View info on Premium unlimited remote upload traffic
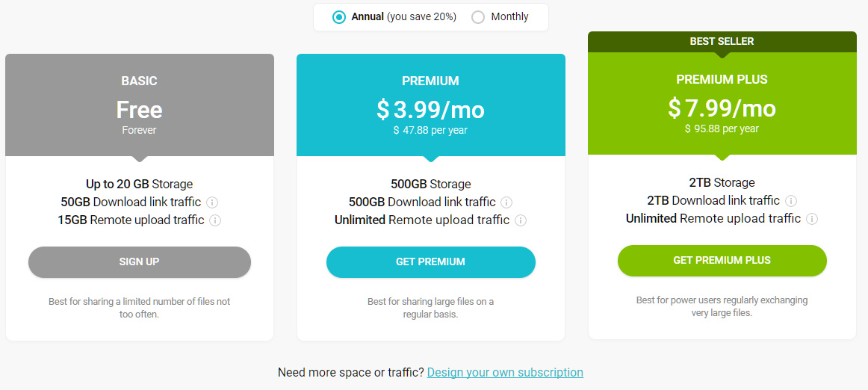Screen dimensions: 868x390 (521, 220)
